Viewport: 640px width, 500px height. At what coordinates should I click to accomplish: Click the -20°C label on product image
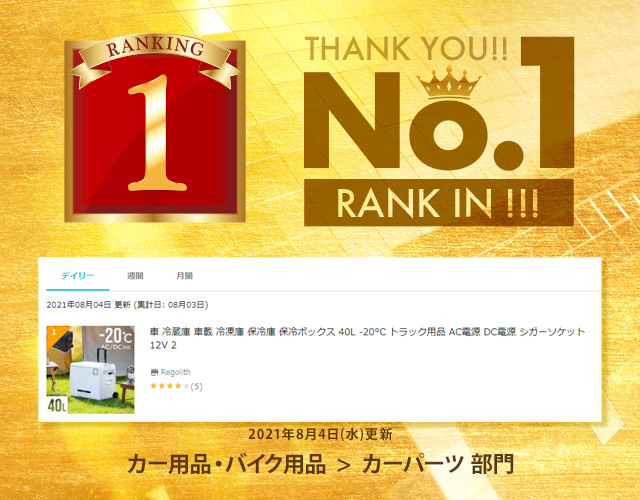[x=116, y=336]
